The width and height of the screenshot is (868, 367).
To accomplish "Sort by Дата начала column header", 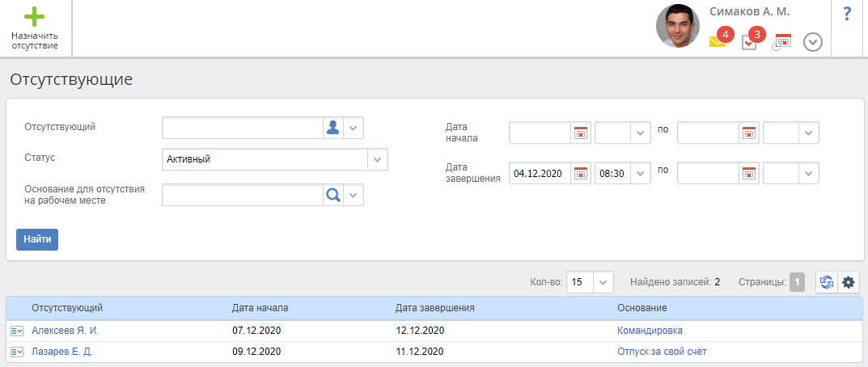I will click(x=260, y=308).
